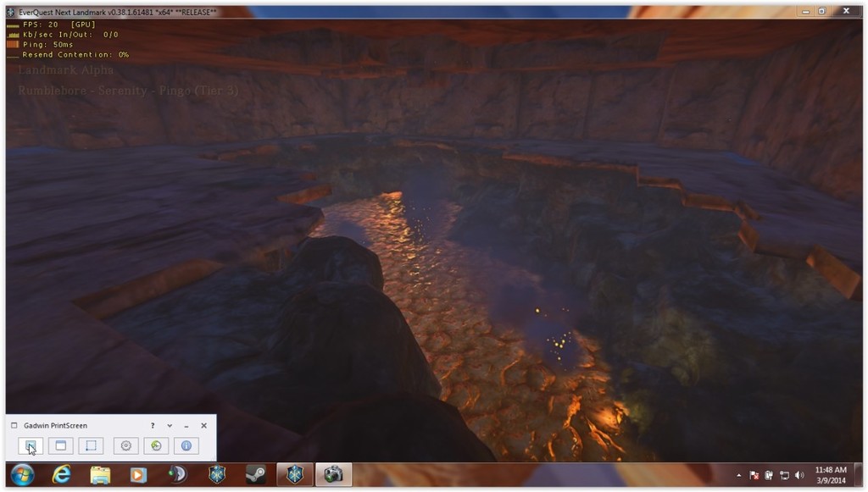The image size is (868, 492).
Task: Launch Internet Explorer from taskbar
Action: coord(61,475)
